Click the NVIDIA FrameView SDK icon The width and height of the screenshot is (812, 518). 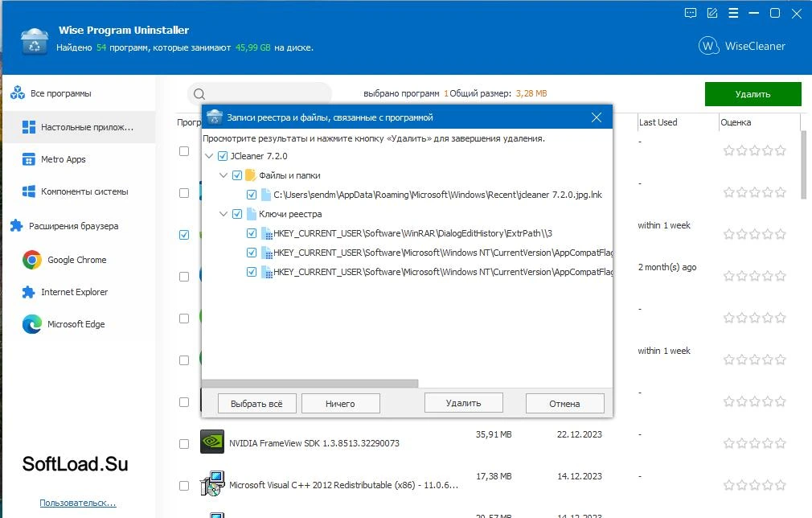(x=212, y=442)
